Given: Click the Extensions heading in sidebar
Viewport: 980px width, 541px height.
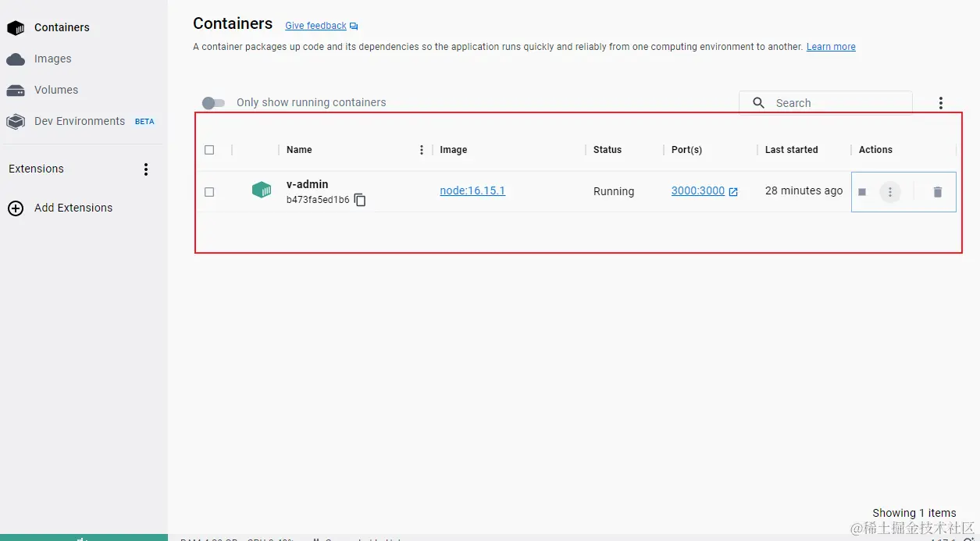Looking at the screenshot, I should tap(36, 169).
